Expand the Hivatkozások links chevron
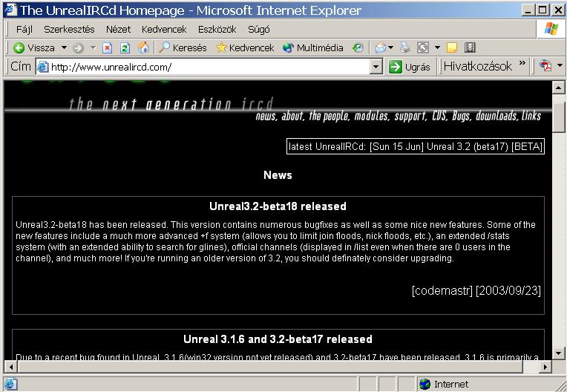Image resolution: width=567 pixels, height=392 pixels. 522,65
